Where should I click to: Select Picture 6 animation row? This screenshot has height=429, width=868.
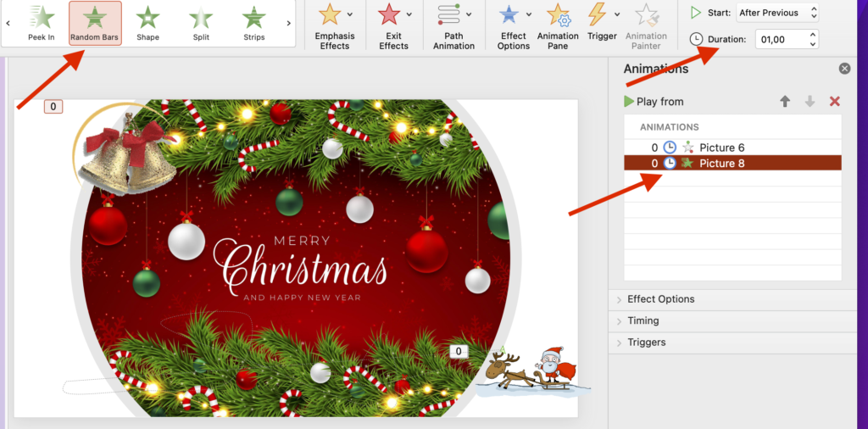pos(733,148)
